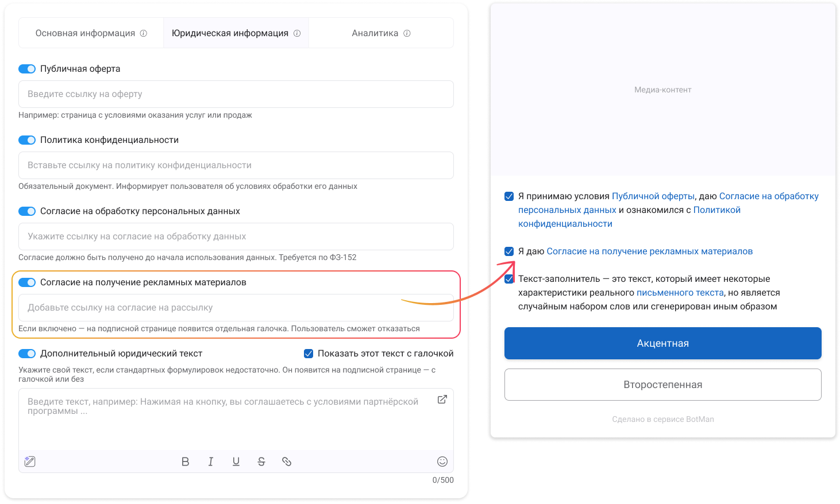Toggle Underline formatting icon
840x504 pixels.
pos(236,462)
